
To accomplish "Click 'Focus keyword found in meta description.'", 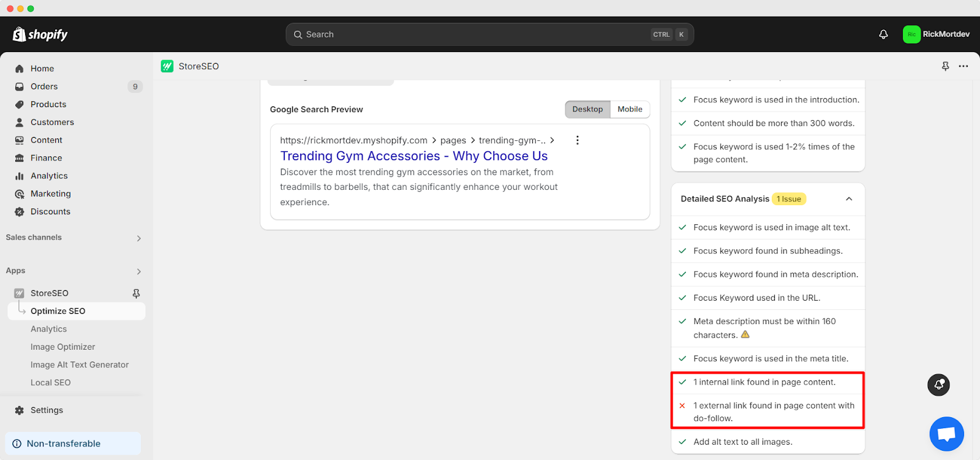I will point(775,274).
